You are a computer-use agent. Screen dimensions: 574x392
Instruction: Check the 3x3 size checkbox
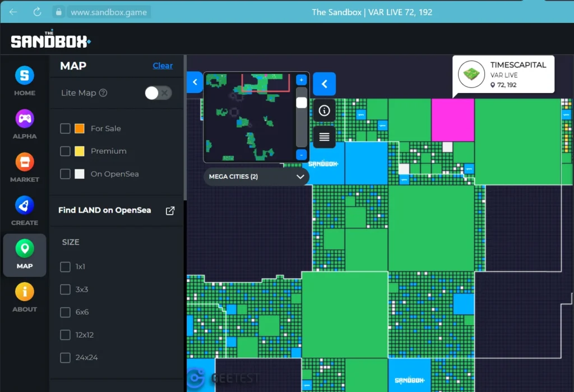pyautogui.click(x=65, y=289)
